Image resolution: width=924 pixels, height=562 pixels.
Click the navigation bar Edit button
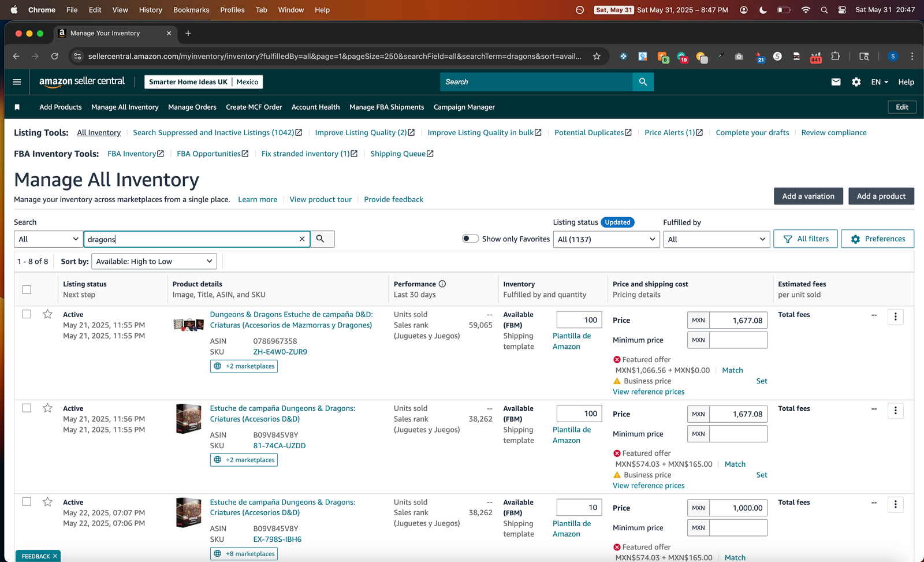(x=902, y=107)
